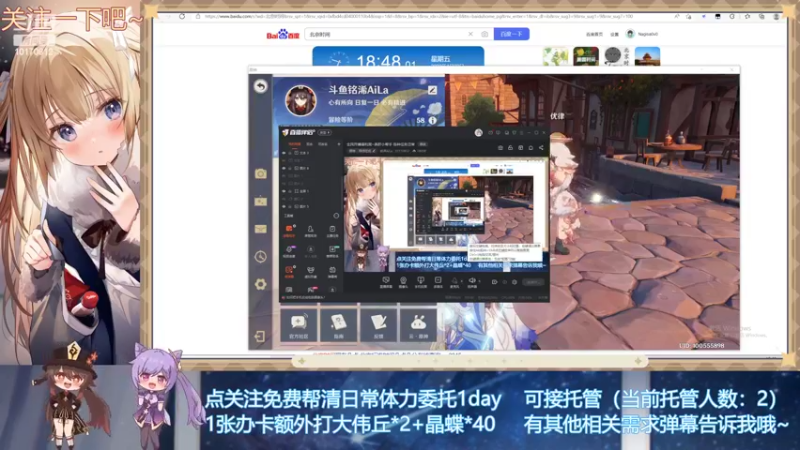Click the Baidu logo
Viewport: 800px width, 450px height.
tap(283, 35)
